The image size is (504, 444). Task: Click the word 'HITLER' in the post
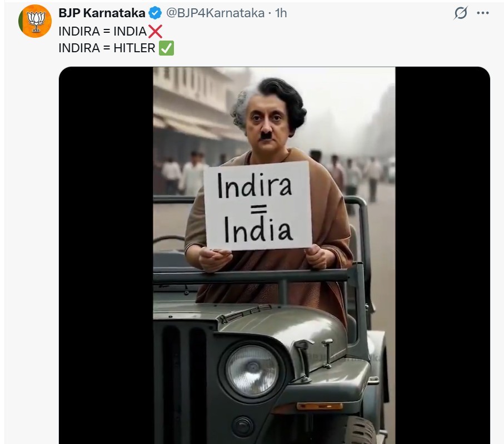(x=134, y=48)
